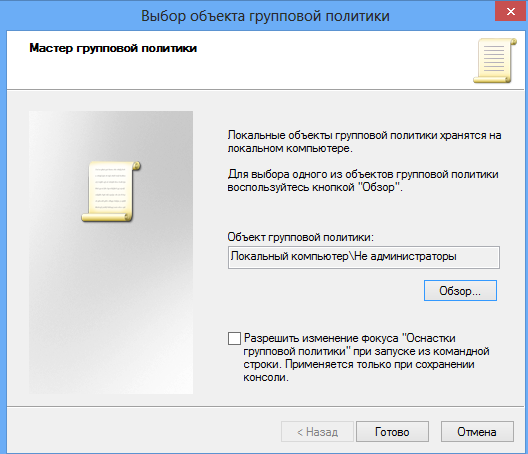Click the parchment scroll icon in the gray panel
Screen dimensions: 528x454
point(111,191)
